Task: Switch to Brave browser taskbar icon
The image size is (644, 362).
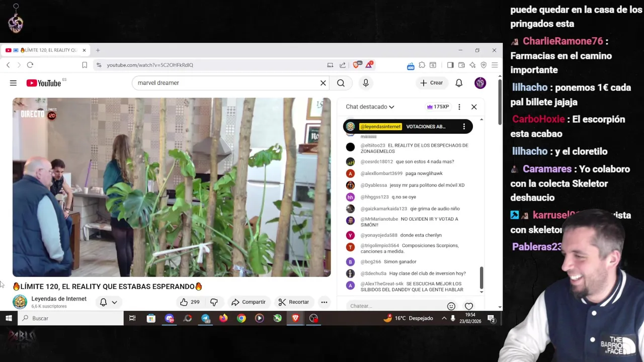Action: (295, 318)
